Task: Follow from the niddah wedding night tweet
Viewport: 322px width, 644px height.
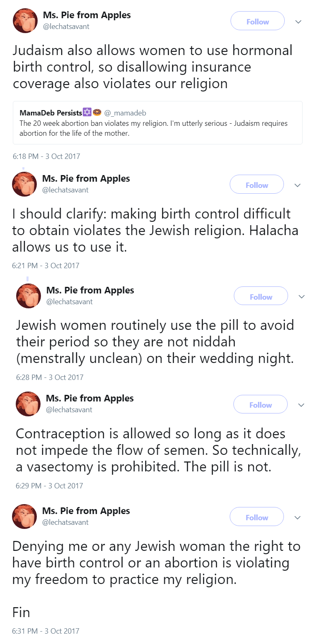Action: [261, 297]
